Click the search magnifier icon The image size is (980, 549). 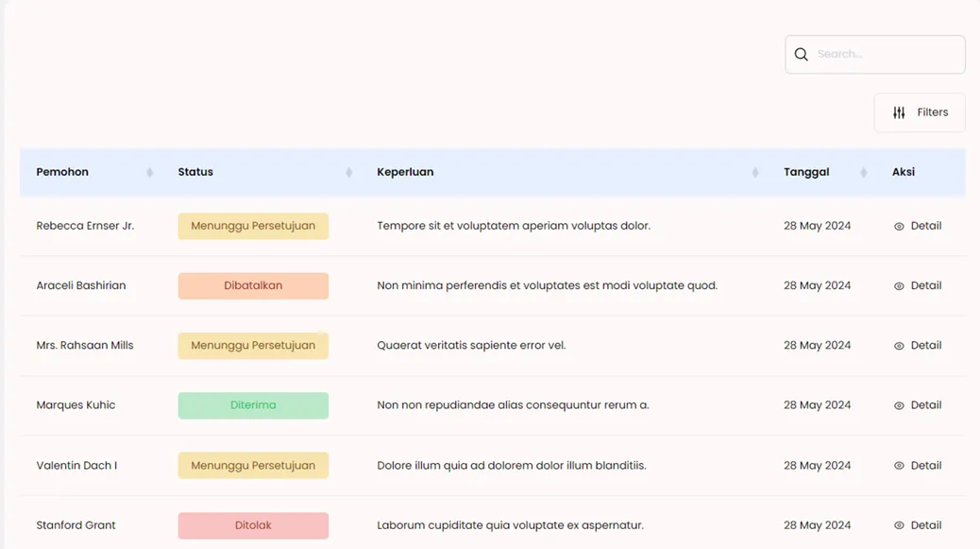[801, 54]
